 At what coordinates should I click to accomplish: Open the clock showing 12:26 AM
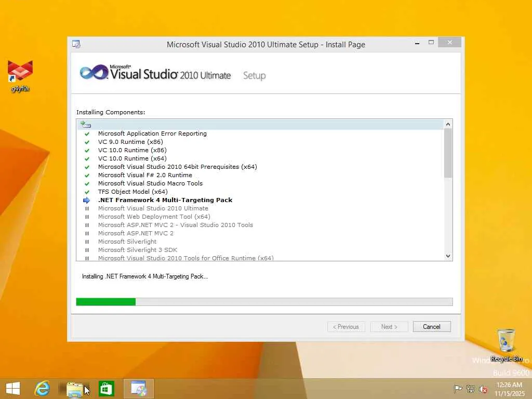tap(509, 389)
